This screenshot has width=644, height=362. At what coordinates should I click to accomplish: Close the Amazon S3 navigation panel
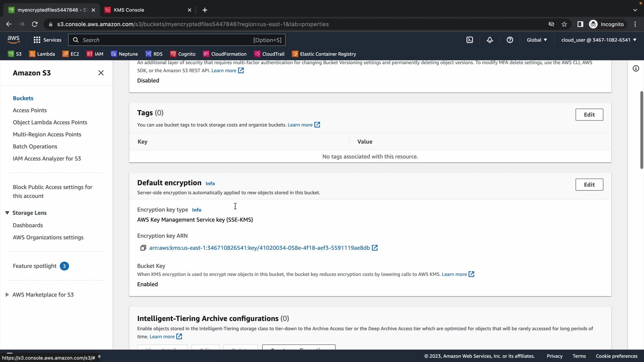point(101,73)
